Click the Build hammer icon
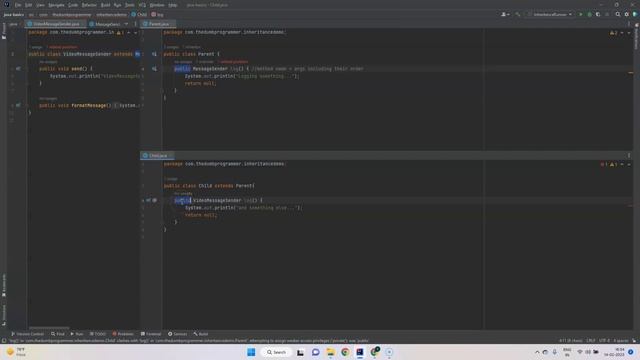Viewport: 640px width, 360px height. 518,14
